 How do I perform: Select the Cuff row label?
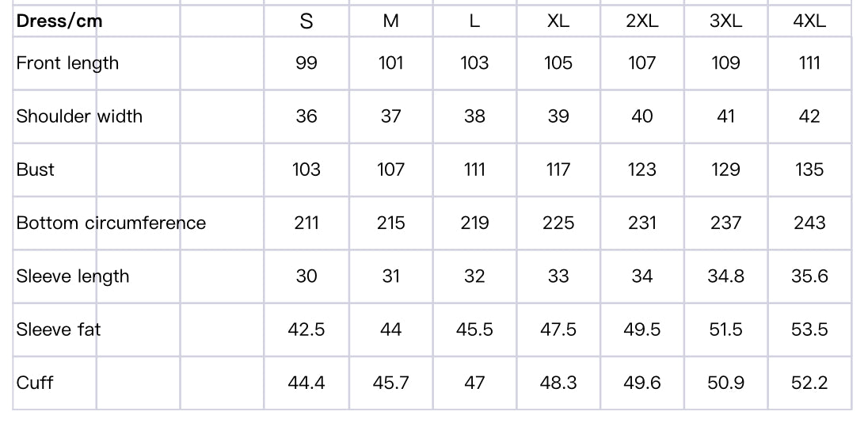[x=35, y=383]
